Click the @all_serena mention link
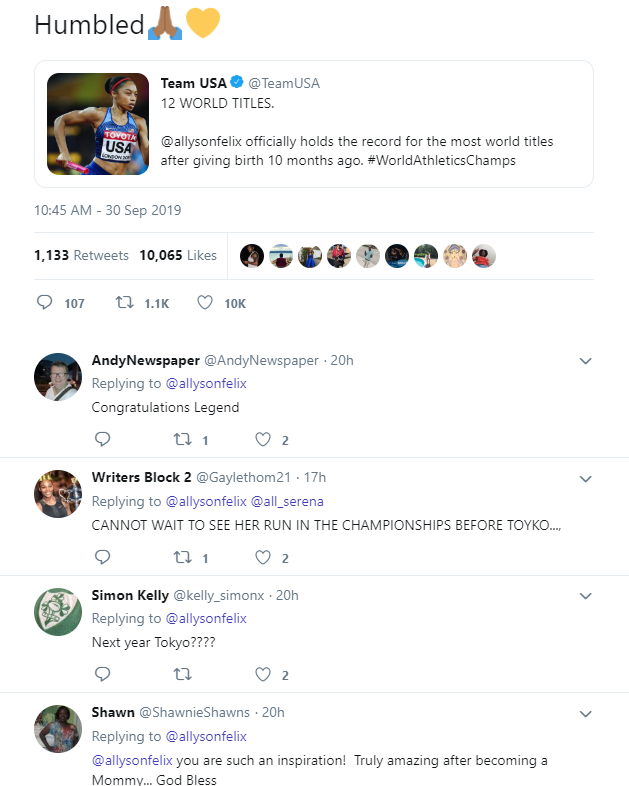629x786 pixels. 287,501
